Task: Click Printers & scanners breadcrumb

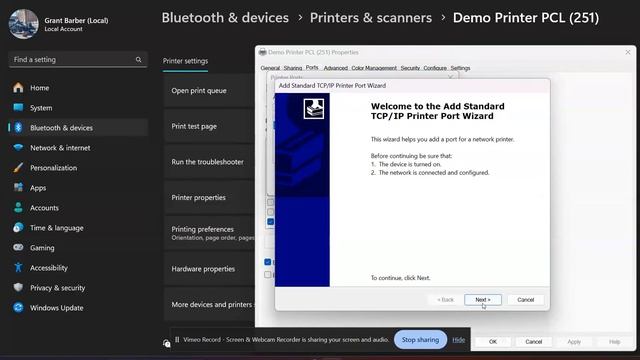Action: [371, 18]
